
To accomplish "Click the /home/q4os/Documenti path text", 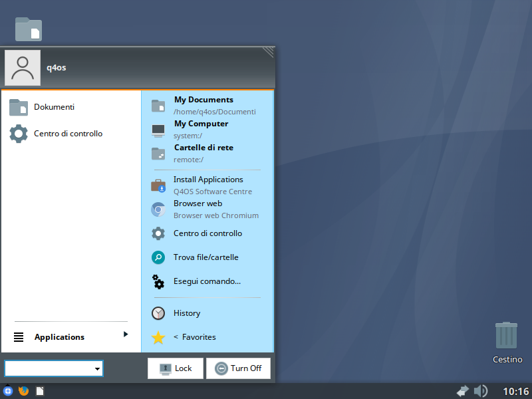I will point(215,112).
